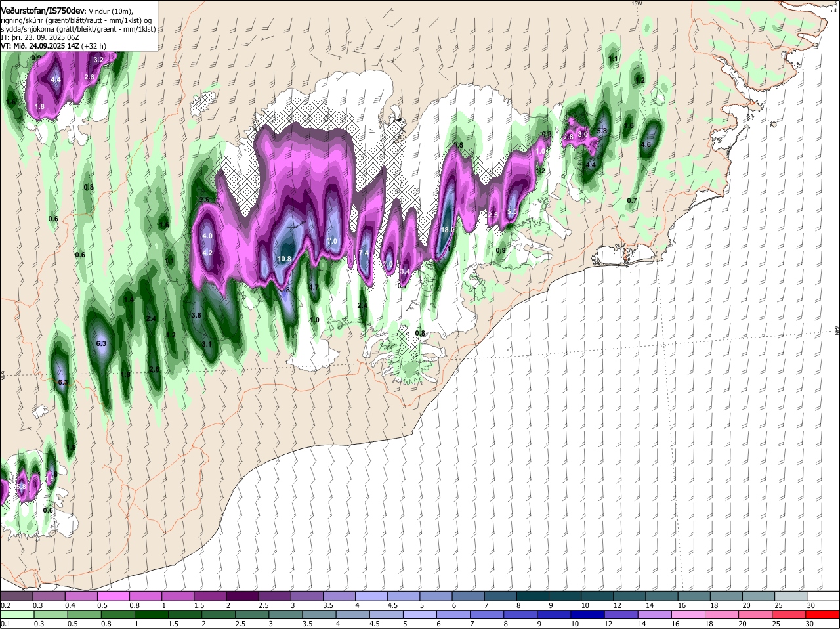
Task: Select lower legend swatch between 0.1 and 0.3
Action: point(16,615)
